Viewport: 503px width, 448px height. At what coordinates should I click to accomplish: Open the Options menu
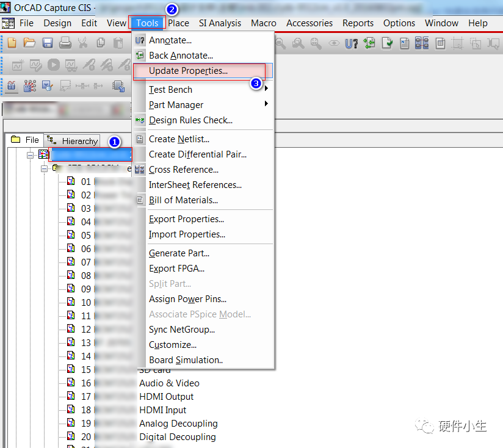(399, 23)
